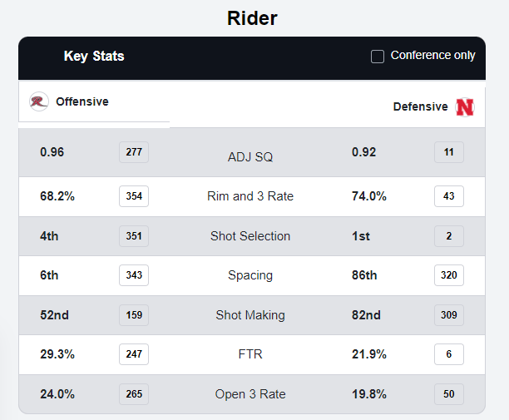Image resolution: width=509 pixels, height=420 pixels.
Task: Select the Defensive tab
Action: click(420, 107)
